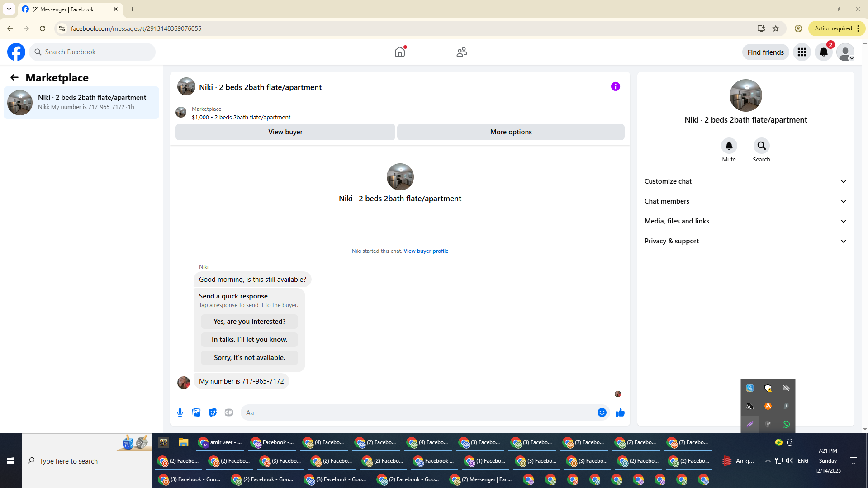Switch to (2) Messenger | Fac... taskbar window
Screen dimensions: 868x488
481,479
